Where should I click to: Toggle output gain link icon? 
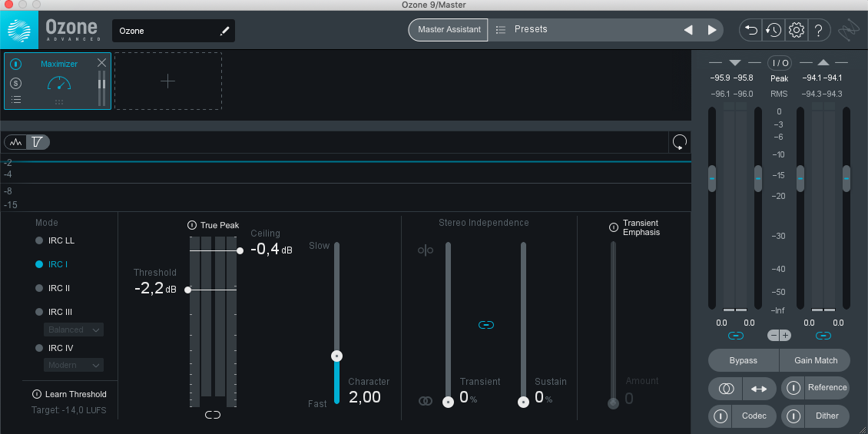[823, 336]
